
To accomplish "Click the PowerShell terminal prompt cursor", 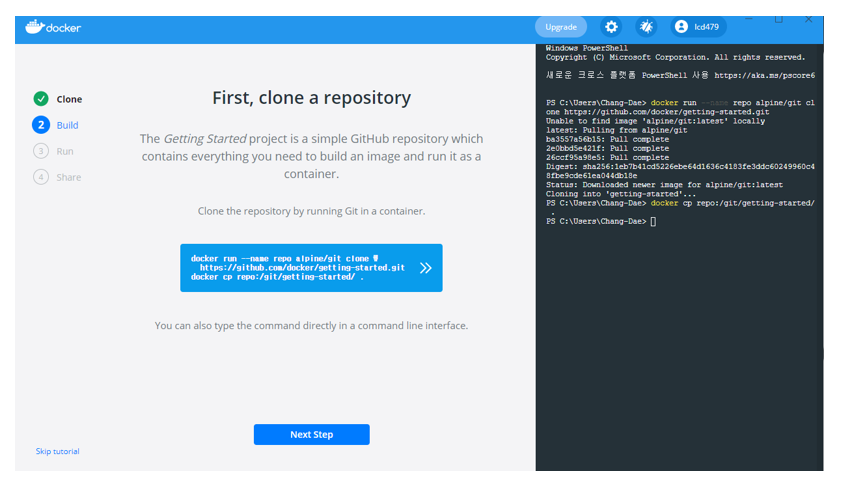I will 653,221.
